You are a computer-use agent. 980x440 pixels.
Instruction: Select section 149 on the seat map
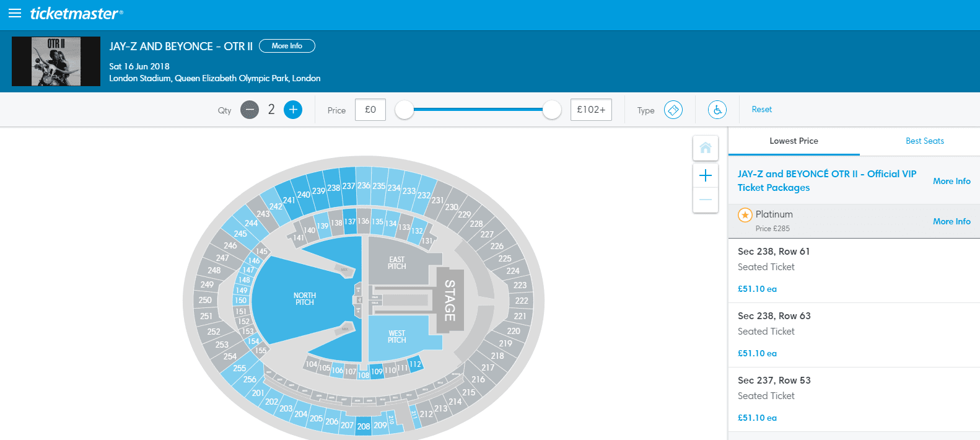241,290
